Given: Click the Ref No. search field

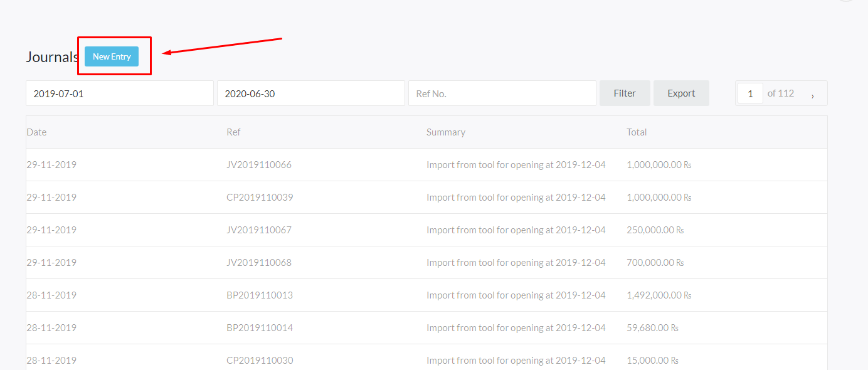Looking at the screenshot, I should click(502, 93).
